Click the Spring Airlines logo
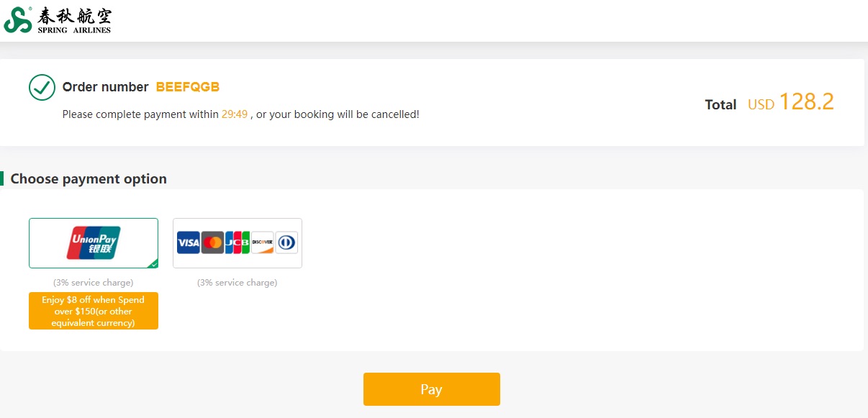 click(x=58, y=20)
